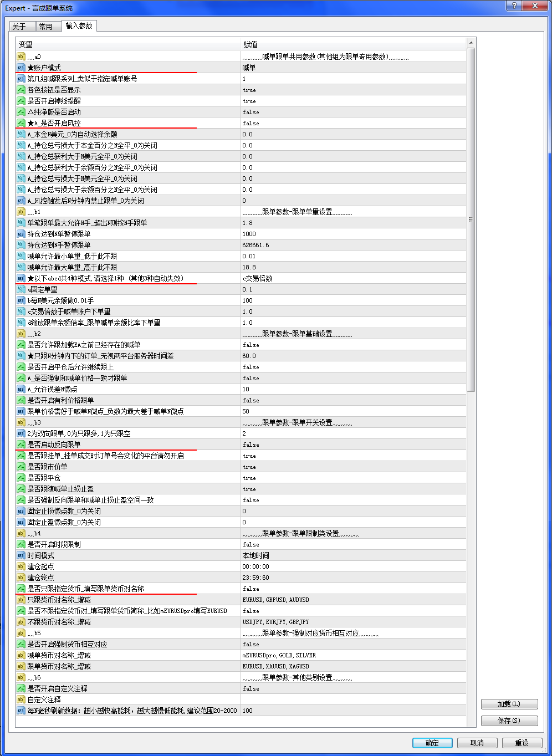Viewport: 552px width, 756px height.
Task: Click the 建仓起点 value 00:00:00 field
Action: click(x=354, y=566)
